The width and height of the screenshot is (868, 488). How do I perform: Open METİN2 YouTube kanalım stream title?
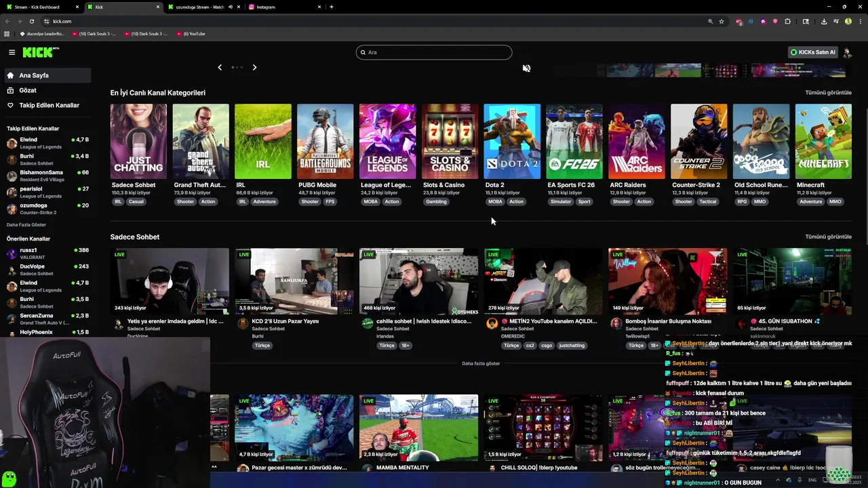click(549, 321)
